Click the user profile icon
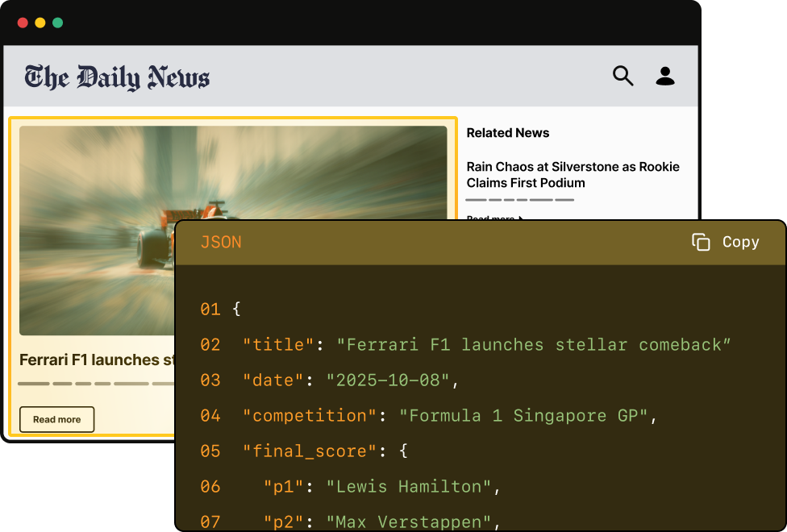This screenshot has width=787, height=532. click(x=665, y=75)
